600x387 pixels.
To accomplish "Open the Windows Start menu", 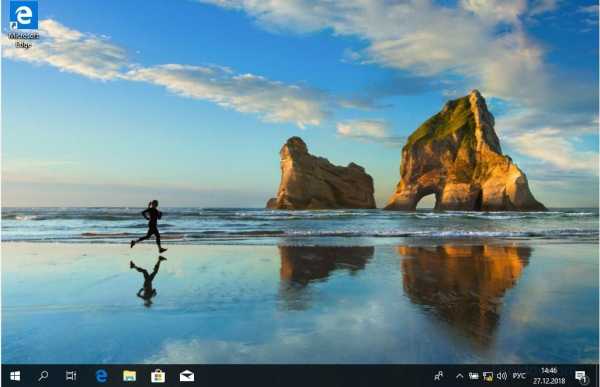I will [15, 376].
